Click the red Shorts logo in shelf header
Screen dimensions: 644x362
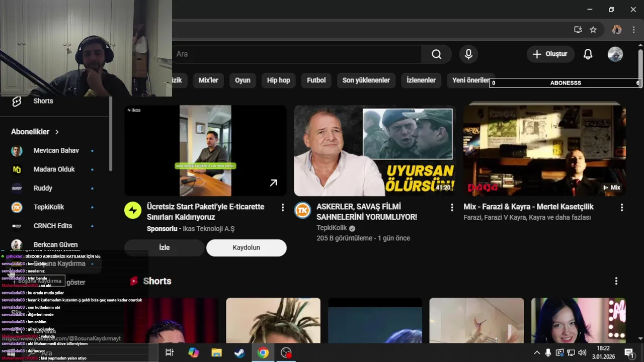[x=134, y=281]
